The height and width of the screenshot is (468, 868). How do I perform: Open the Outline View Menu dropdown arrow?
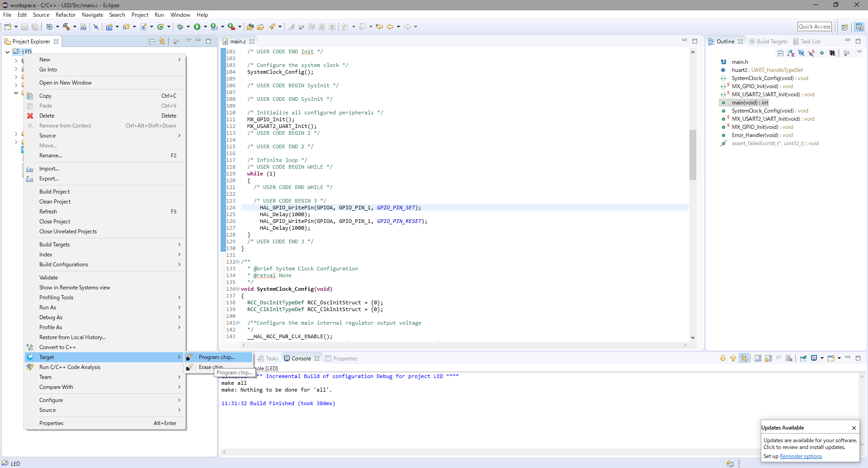pos(859,53)
